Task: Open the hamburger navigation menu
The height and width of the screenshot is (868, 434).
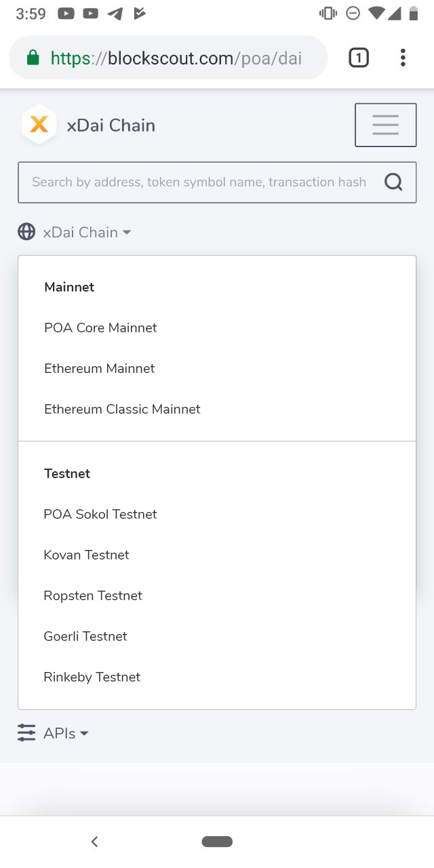Action: 385,124
